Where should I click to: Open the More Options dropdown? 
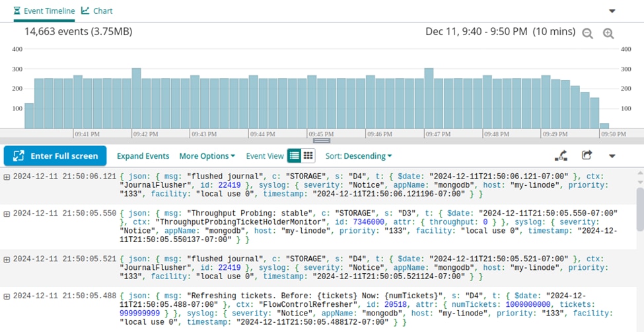click(x=207, y=156)
